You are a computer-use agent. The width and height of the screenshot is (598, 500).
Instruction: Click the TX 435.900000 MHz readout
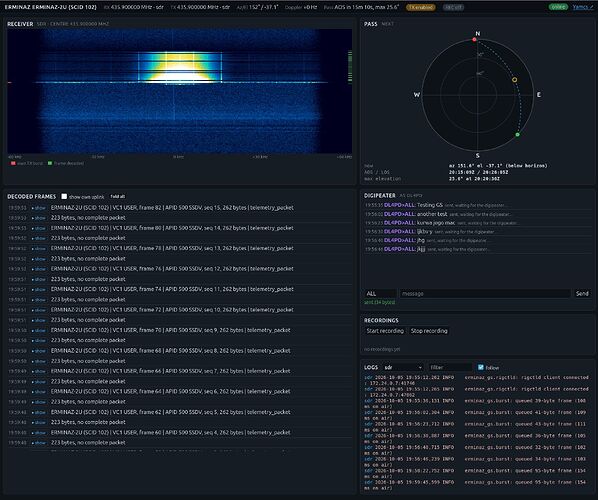point(200,7)
